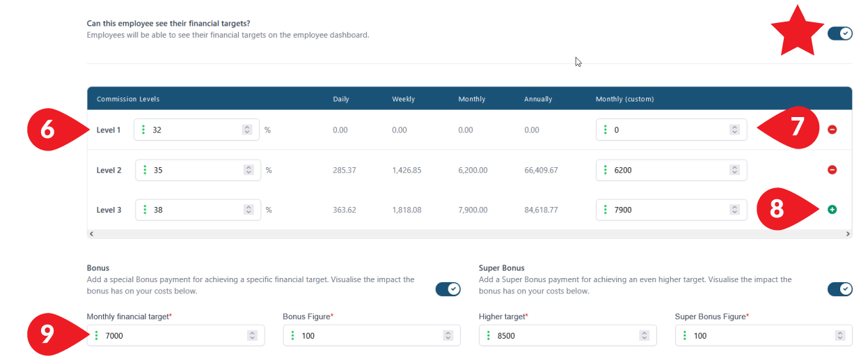Click green dots icon in Level 1 monthly custom
Image resolution: width=868 pixels, height=363 pixels.
click(606, 130)
